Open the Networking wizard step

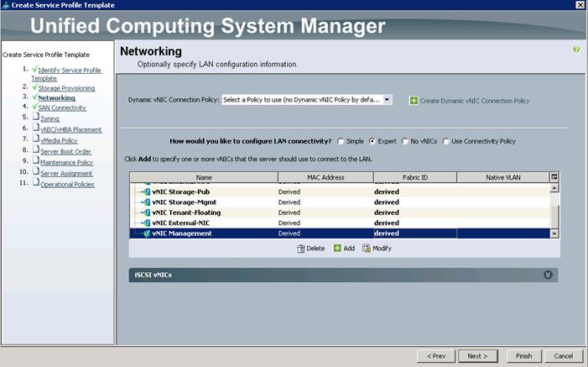coord(57,98)
